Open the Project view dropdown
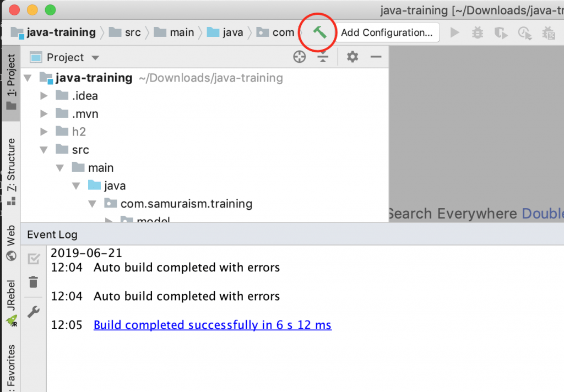Image resolution: width=564 pixels, height=392 pixels. (95, 58)
